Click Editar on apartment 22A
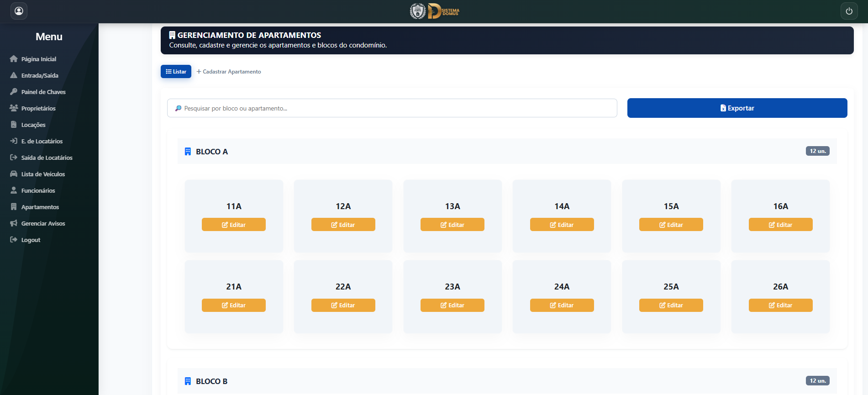868x395 pixels. (x=343, y=305)
